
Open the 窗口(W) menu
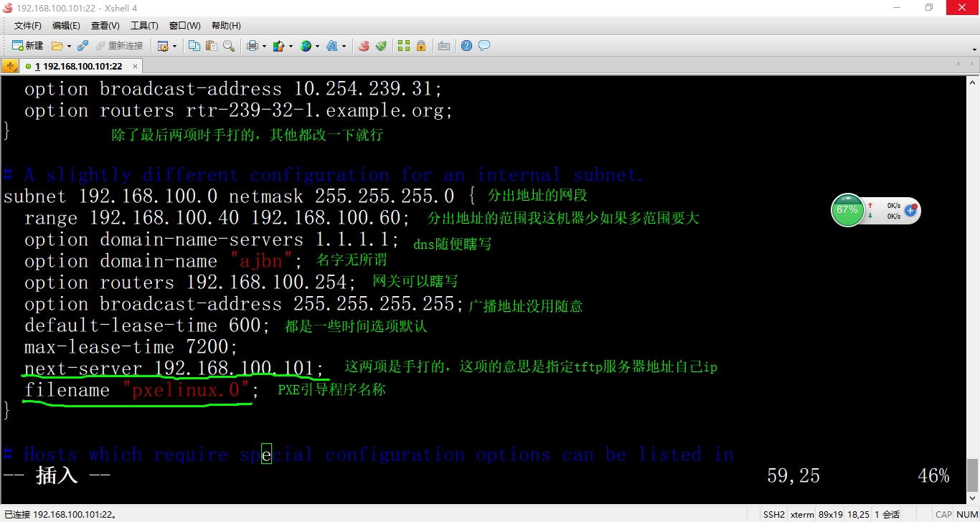coord(185,26)
